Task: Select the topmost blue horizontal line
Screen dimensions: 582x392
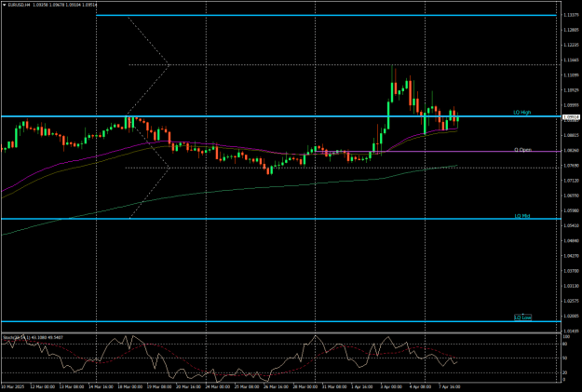Action: 326,15
